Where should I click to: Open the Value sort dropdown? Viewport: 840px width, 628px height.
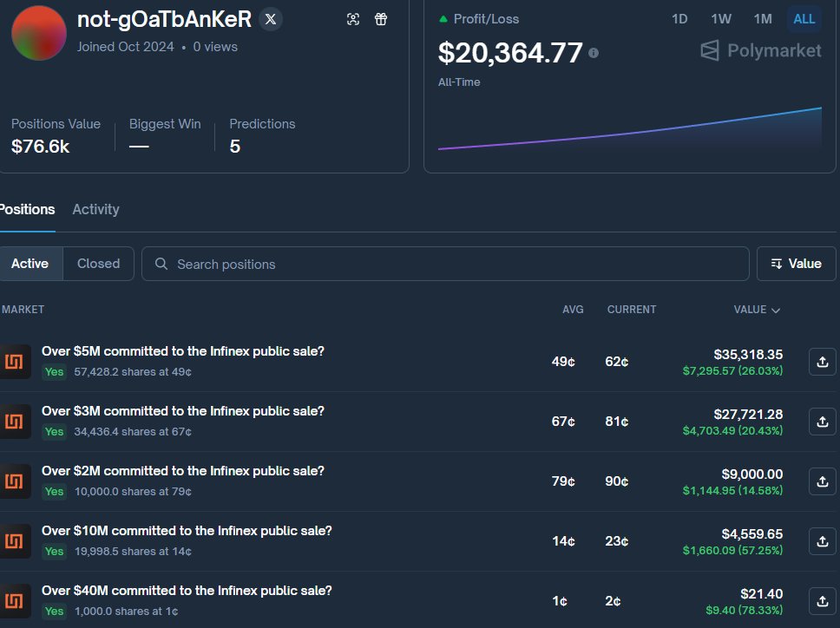(x=796, y=264)
